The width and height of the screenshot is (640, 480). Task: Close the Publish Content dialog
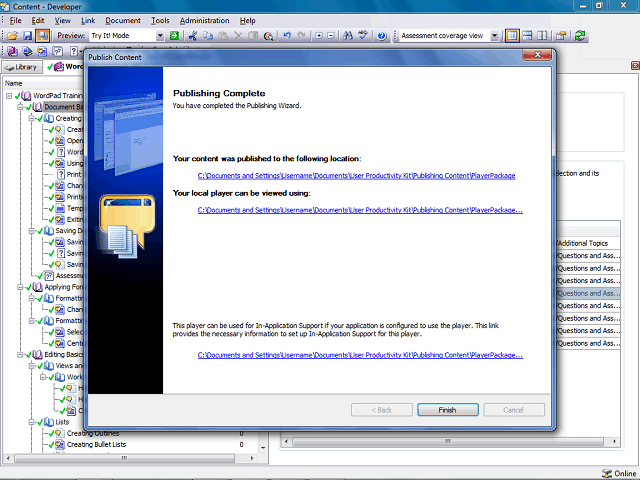click(x=537, y=55)
